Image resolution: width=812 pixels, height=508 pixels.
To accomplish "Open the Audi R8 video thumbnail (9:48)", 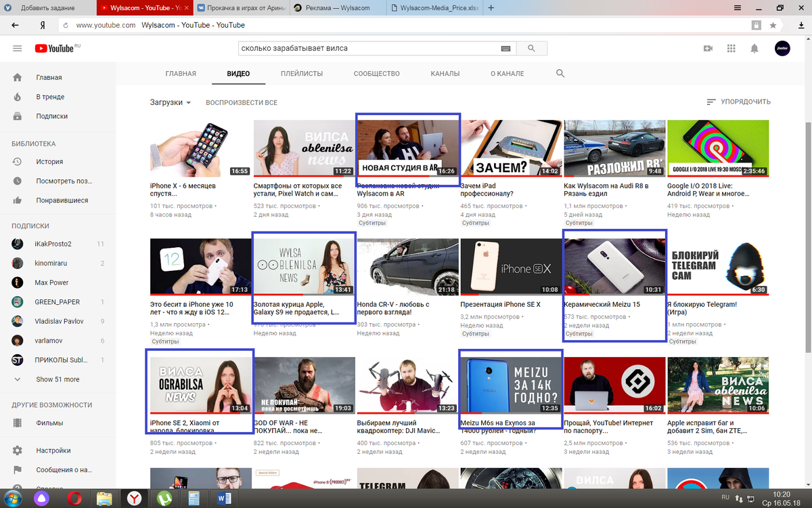I will 614,149.
